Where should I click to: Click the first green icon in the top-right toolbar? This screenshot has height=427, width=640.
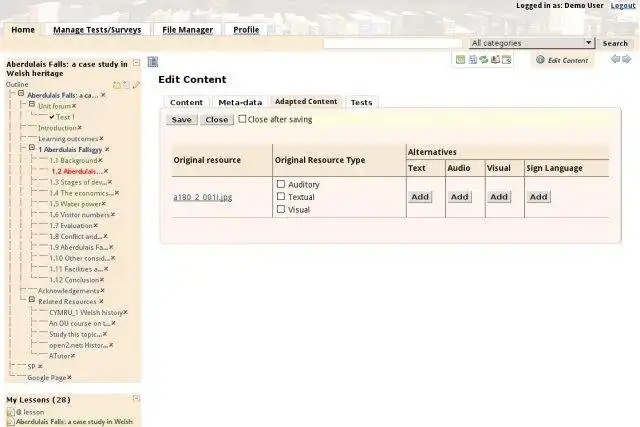point(460,60)
